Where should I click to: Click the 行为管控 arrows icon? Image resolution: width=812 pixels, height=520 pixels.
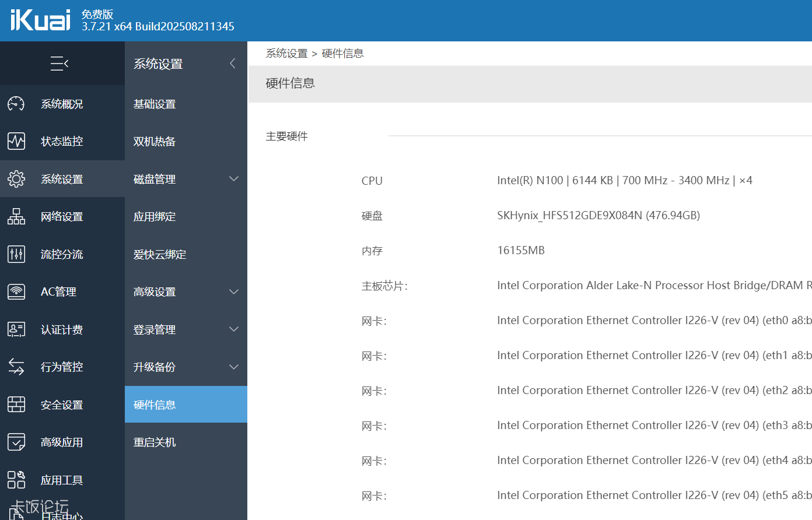(16, 367)
